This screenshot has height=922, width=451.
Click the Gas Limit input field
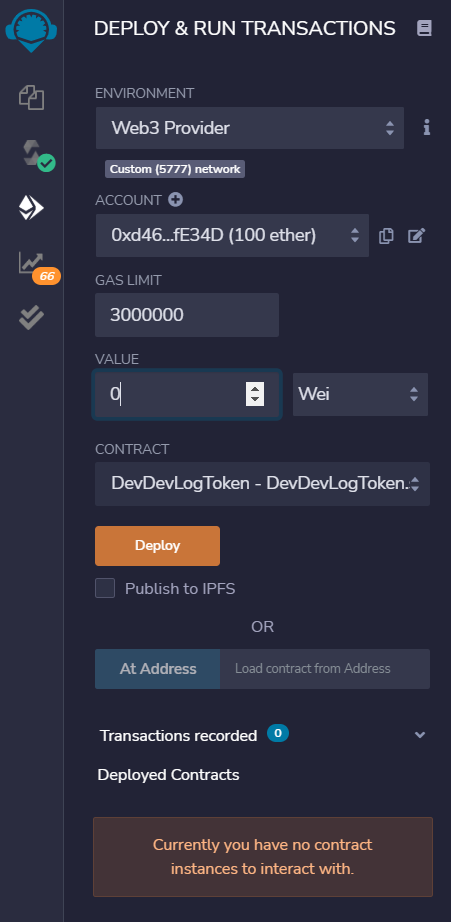tap(187, 315)
